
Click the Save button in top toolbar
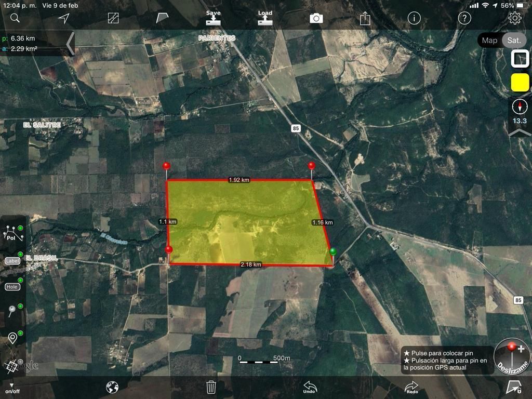click(x=213, y=18)
